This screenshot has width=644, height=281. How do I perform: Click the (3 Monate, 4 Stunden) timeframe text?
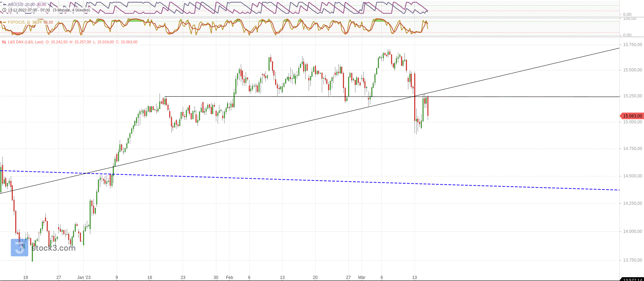[72, 10]
